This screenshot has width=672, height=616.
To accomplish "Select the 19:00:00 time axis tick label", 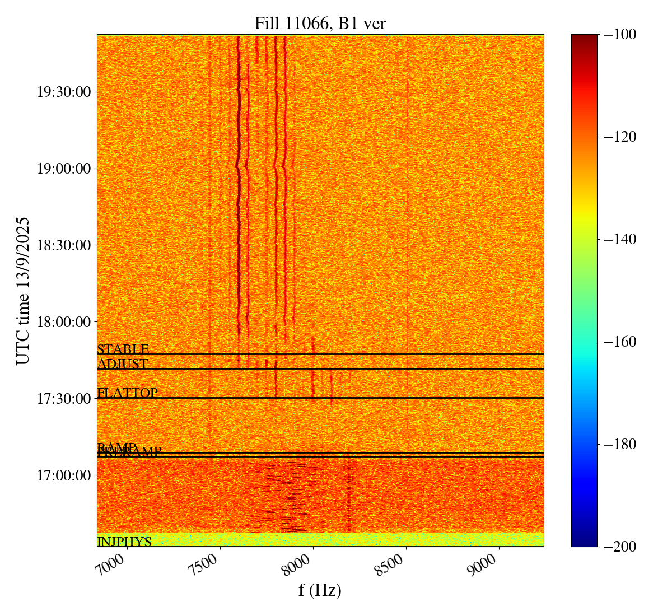I will (x=64, y=169).
